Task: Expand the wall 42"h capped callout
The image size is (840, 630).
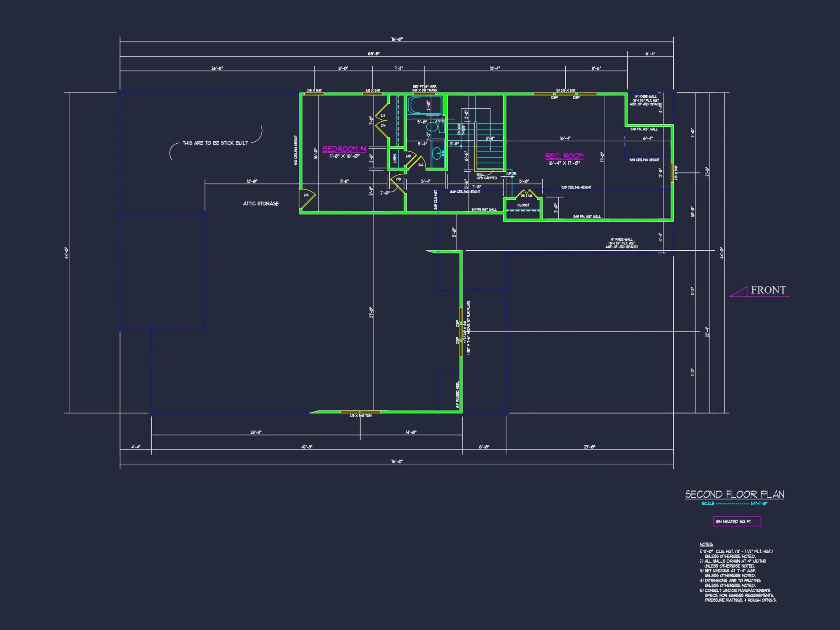Action: [x=485, y=176]
